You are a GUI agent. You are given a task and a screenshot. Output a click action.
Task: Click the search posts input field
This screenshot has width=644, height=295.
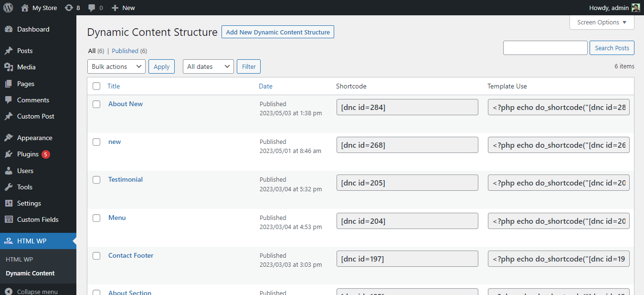(x=545, y=48)
